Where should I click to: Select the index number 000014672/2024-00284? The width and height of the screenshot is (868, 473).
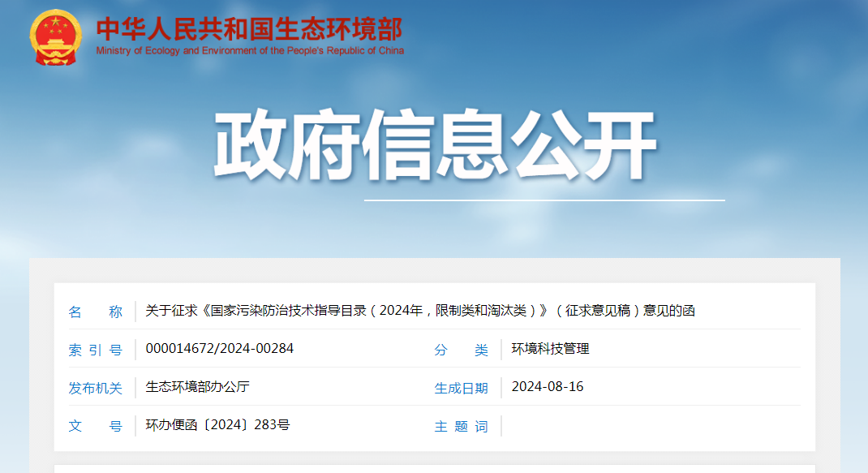tap(219, 349)
